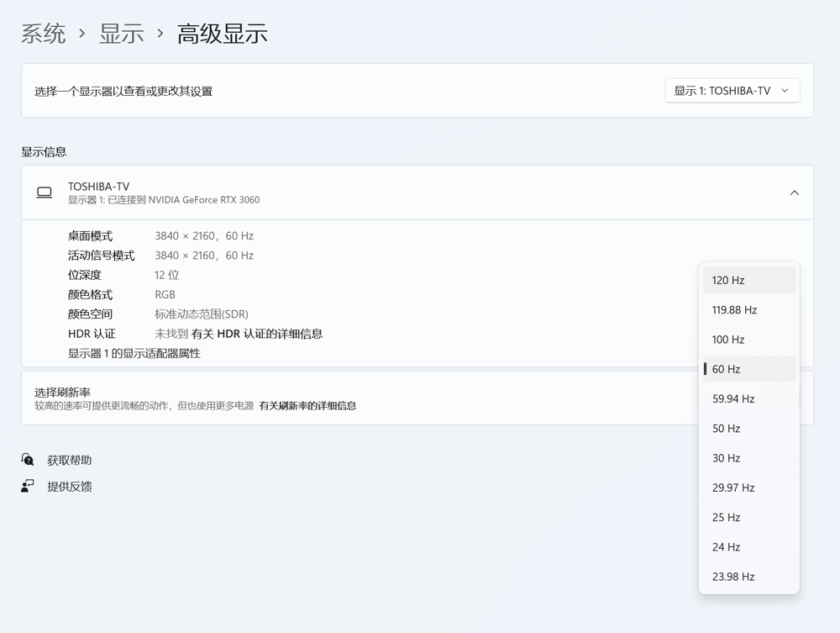The height and width of the screenshot is (633, 840).
Task: Pick 59.94 Hz from the refresh rate options
Action: coord(748,398)
